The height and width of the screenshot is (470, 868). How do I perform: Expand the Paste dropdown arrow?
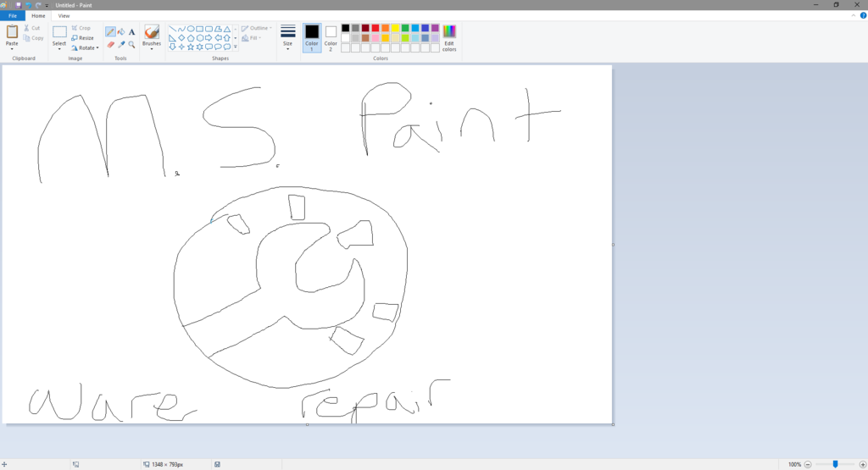point(12,48)
